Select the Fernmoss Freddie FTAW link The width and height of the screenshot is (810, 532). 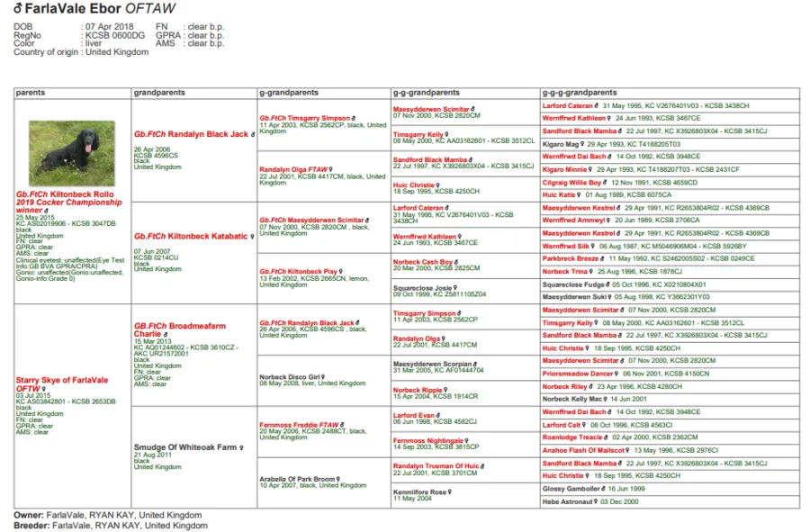[x=299, y=425]
